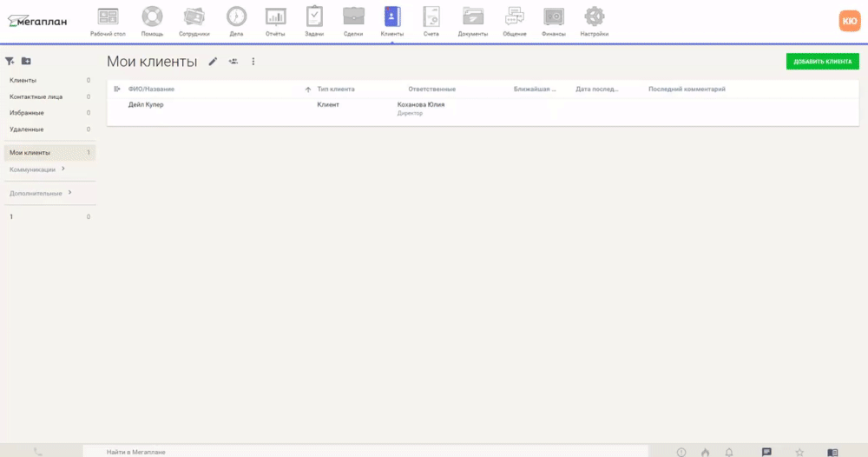Click the add filter funnel icon
868x457 pixels.
click(10, 61)
